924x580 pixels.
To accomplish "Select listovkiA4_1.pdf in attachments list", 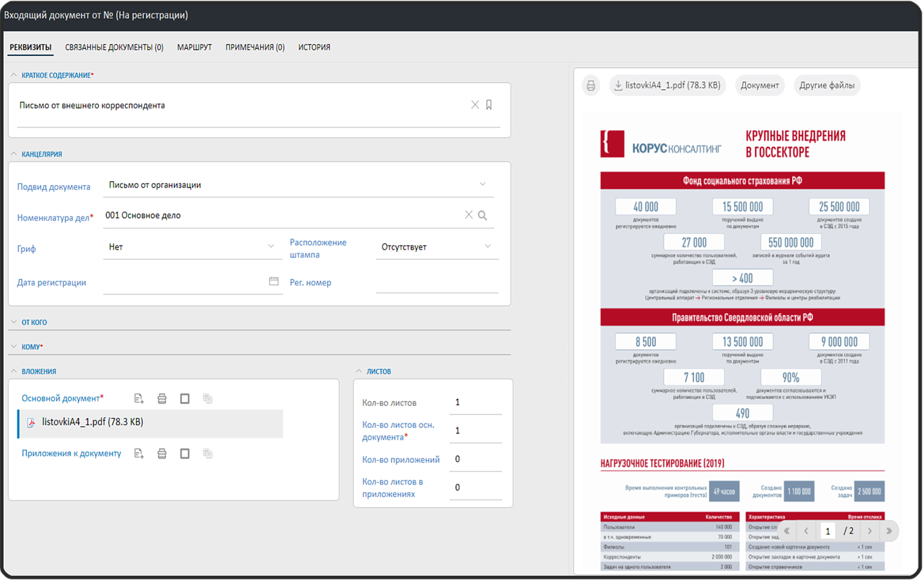I will point(150,423).
